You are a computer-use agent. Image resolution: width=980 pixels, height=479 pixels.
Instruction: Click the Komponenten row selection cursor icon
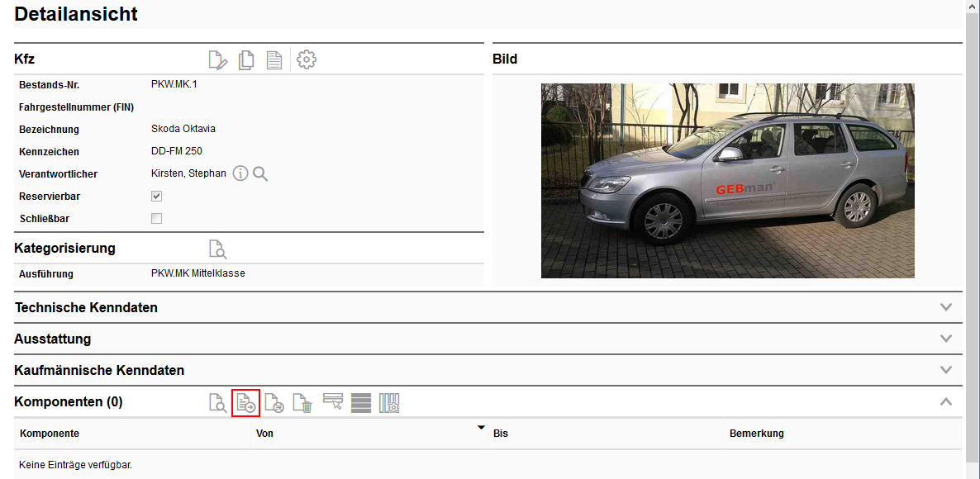(333, 402)
